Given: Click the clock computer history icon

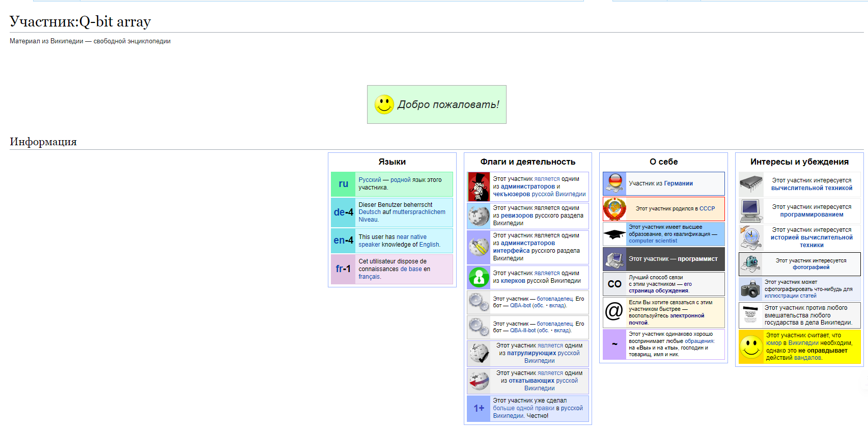Looking at the screenshot, I should tap(751, 237).
